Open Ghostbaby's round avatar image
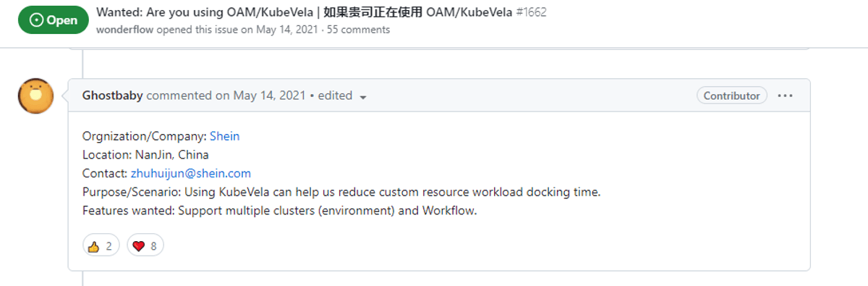Screen dimensions: 868x286 tap(35, 96)
